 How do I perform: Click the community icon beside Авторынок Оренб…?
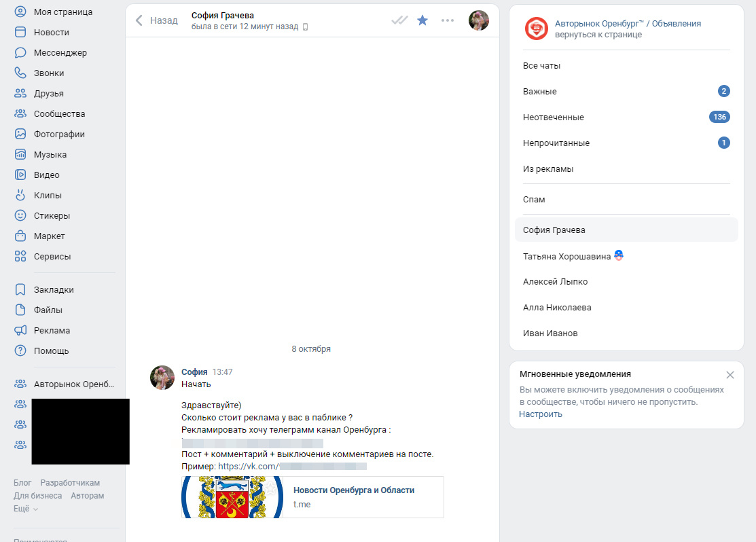[20, 384]
